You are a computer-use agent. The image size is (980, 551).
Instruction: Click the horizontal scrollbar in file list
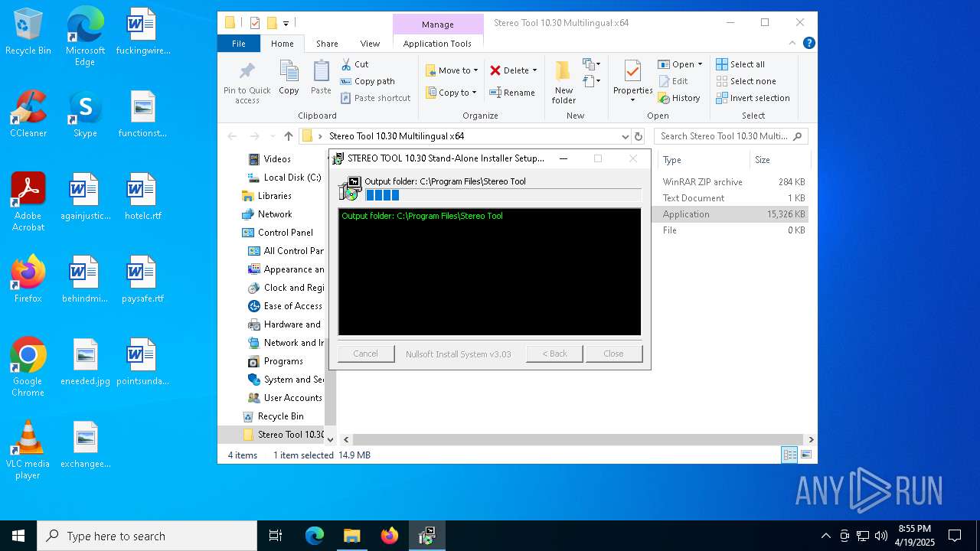pyautogui.click(x=578, y=439)
